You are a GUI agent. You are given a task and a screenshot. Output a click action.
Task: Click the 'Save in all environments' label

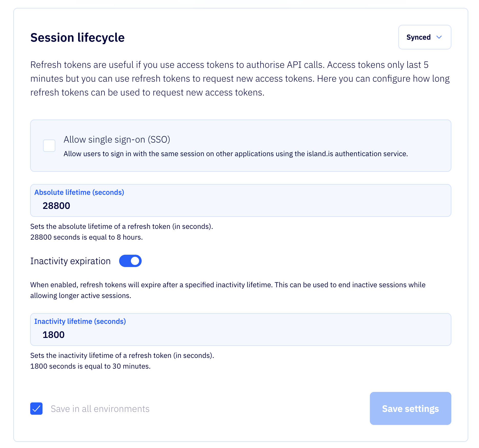click(100, 409)
